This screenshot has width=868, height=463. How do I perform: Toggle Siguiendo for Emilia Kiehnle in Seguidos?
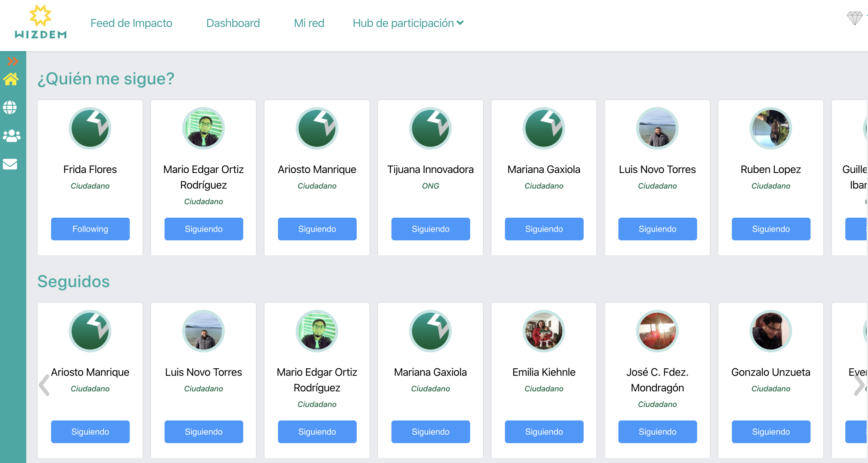[x=544, y=432]
